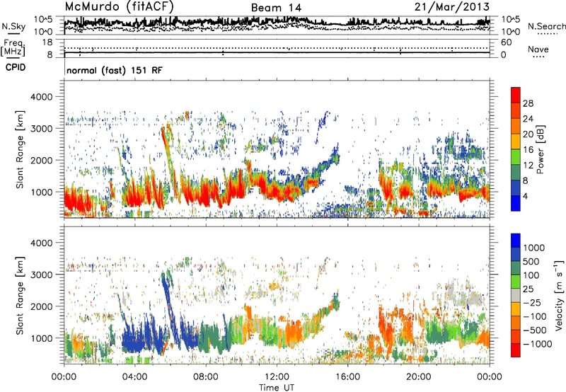566x392 pixels.
Task: Click the "20" label on power colorbar
Action: point(528,134)
